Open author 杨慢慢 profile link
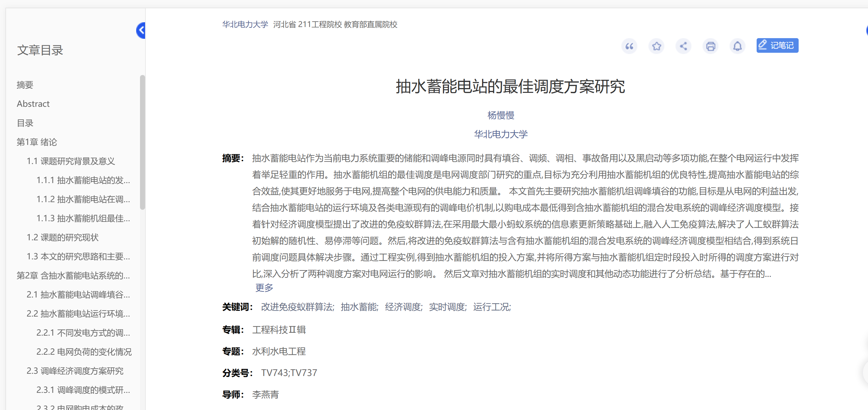 (500, 115)
